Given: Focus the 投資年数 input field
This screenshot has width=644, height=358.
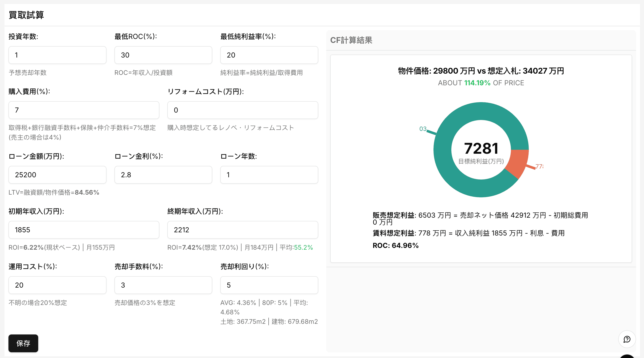Looking at the screenshot, I should (57, 55).
